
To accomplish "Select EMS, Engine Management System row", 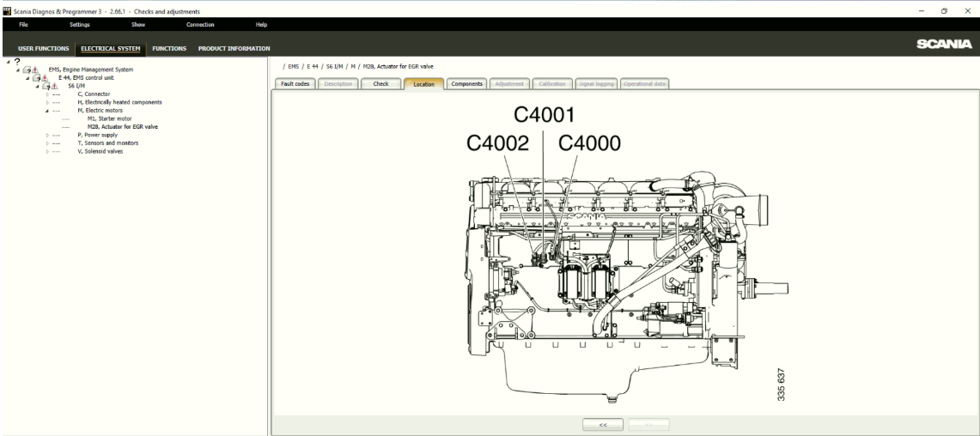I will [91, 70].
